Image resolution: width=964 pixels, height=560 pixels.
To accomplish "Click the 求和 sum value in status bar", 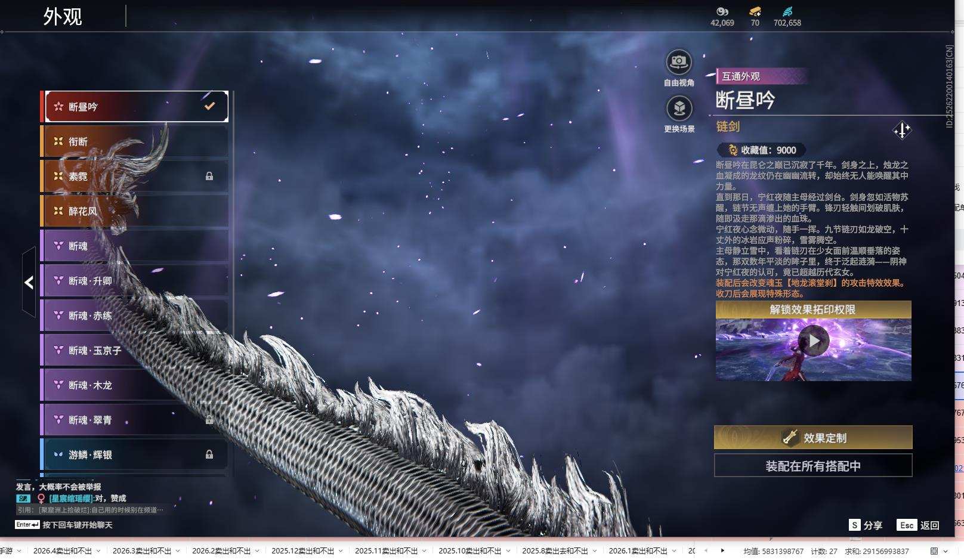I will (877, 552).
